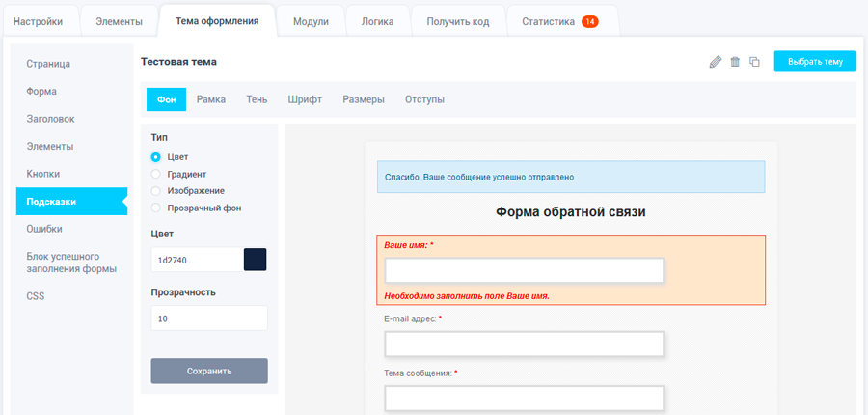Click the Ваше имя text field
This screenshot has height=415, width=868.
tap(525, 270)
